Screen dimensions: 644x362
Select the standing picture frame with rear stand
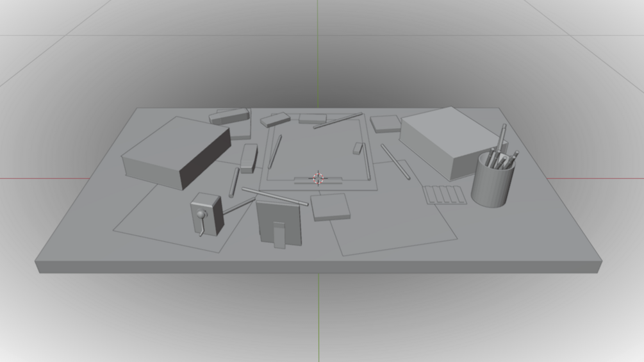click(279, 223)
